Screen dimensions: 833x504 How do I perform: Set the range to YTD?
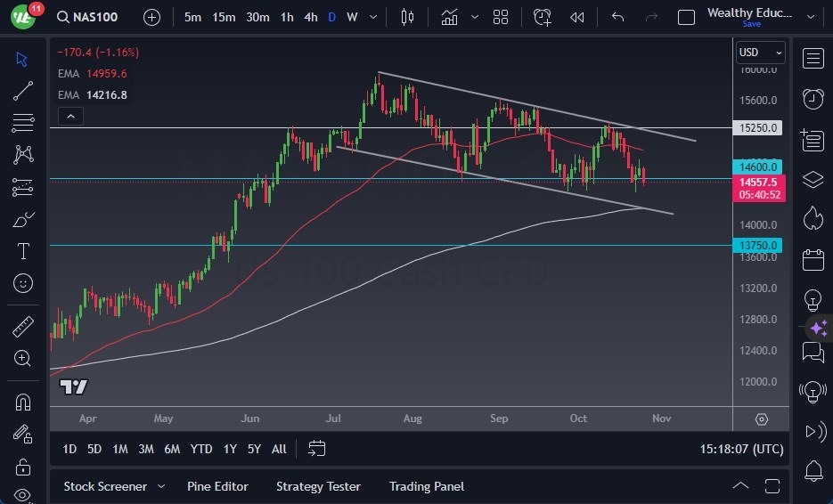coord(201,449)
